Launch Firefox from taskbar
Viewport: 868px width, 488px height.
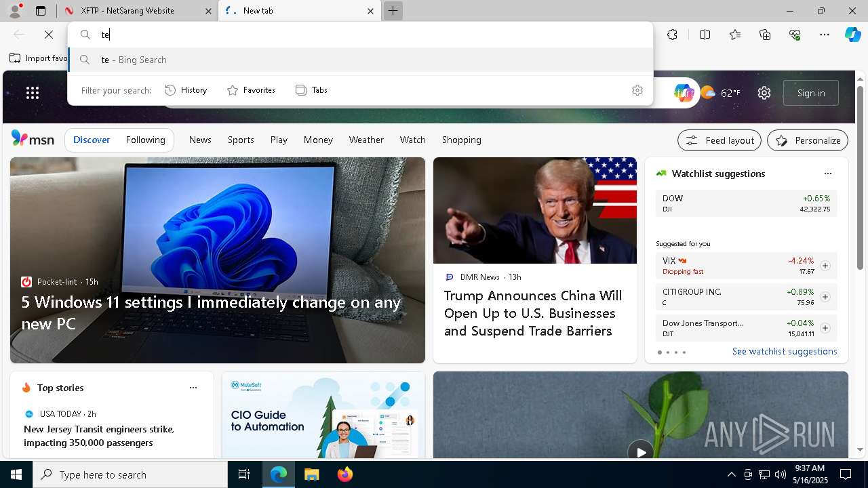coord(345,474)
